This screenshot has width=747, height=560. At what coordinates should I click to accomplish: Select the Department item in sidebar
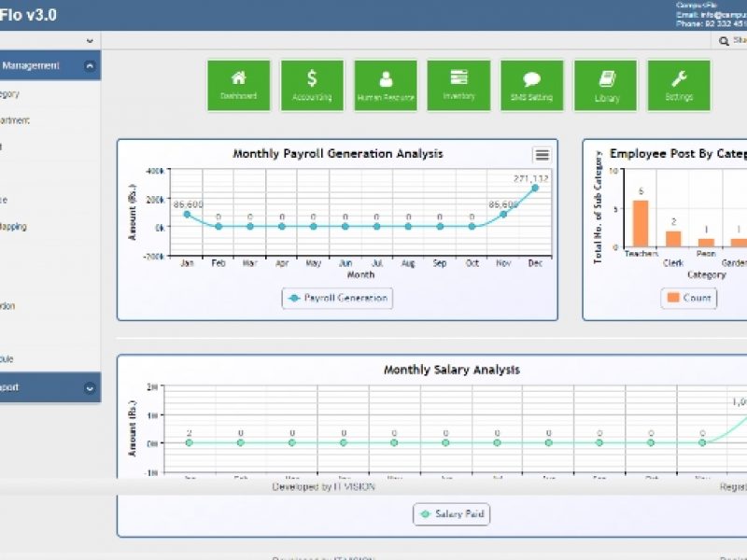tap(14, 120)
